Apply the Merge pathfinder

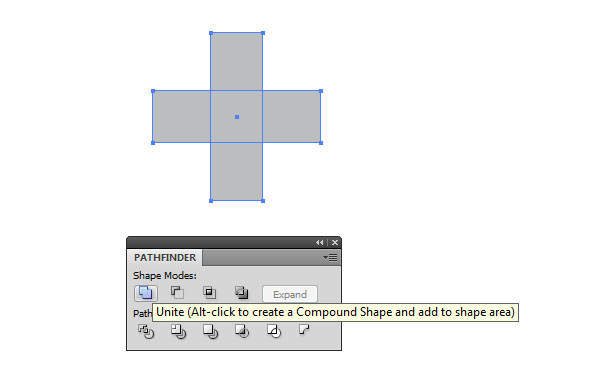coord(210,331)
